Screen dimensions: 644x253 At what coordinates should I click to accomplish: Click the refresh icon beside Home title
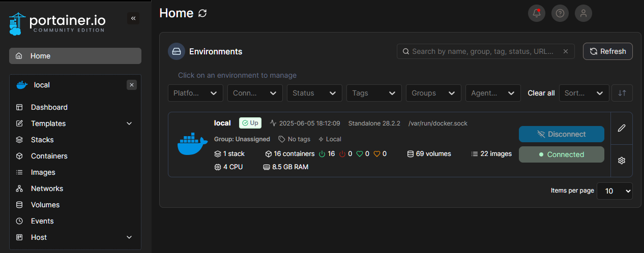(202, 13)
